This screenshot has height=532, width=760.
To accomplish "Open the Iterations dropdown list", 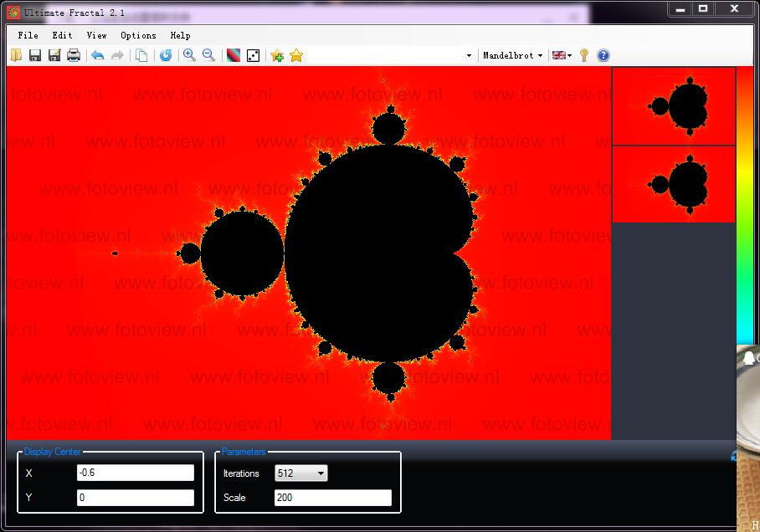I will coord(320,473).
